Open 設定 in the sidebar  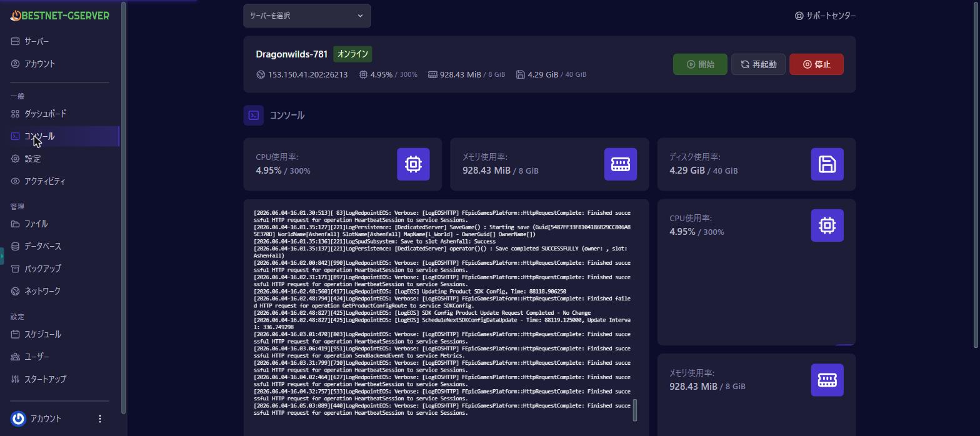tap(60, 159)
